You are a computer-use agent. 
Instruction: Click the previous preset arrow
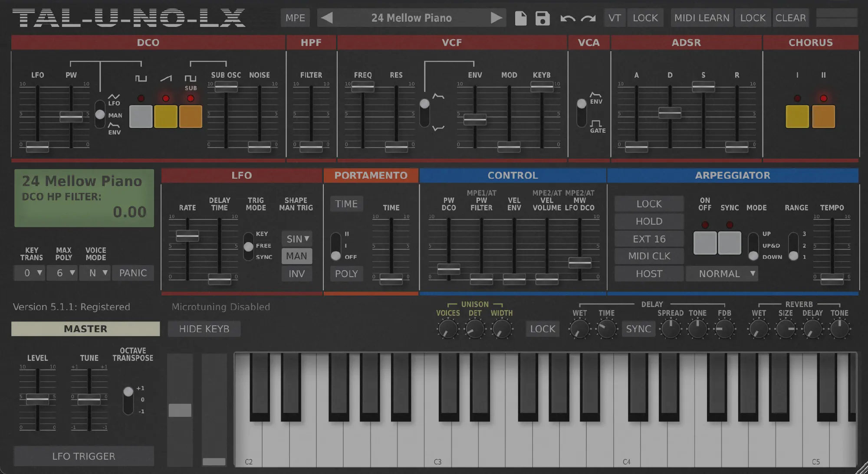pos(327,18)
